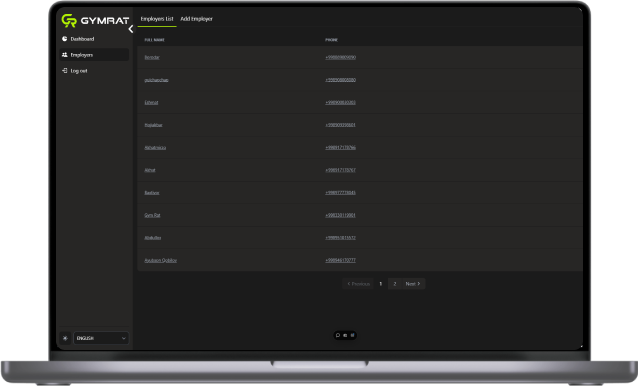Toggle light/dark theme with the sun icon
This screenshot has height=386, width=638.
coord(65,338)
